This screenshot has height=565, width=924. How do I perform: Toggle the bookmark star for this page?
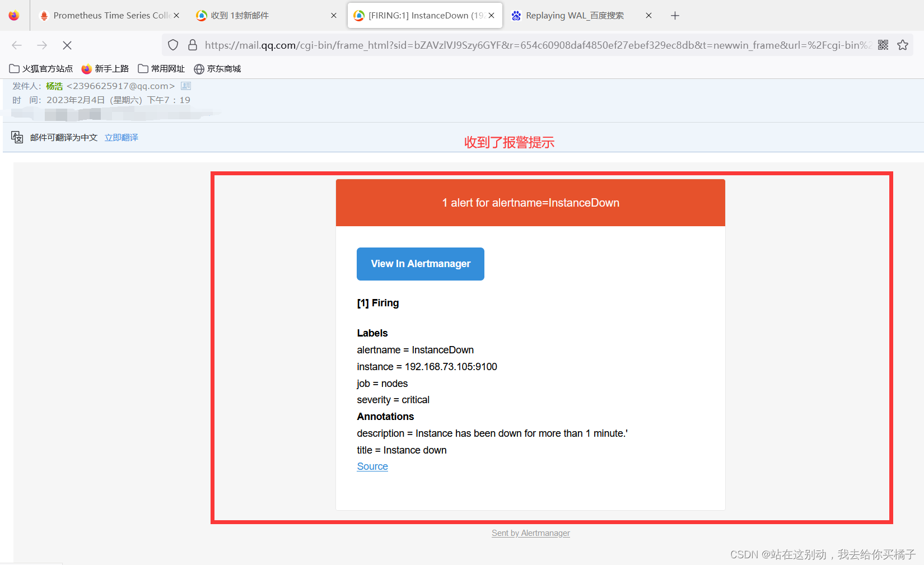coord(903,45)
